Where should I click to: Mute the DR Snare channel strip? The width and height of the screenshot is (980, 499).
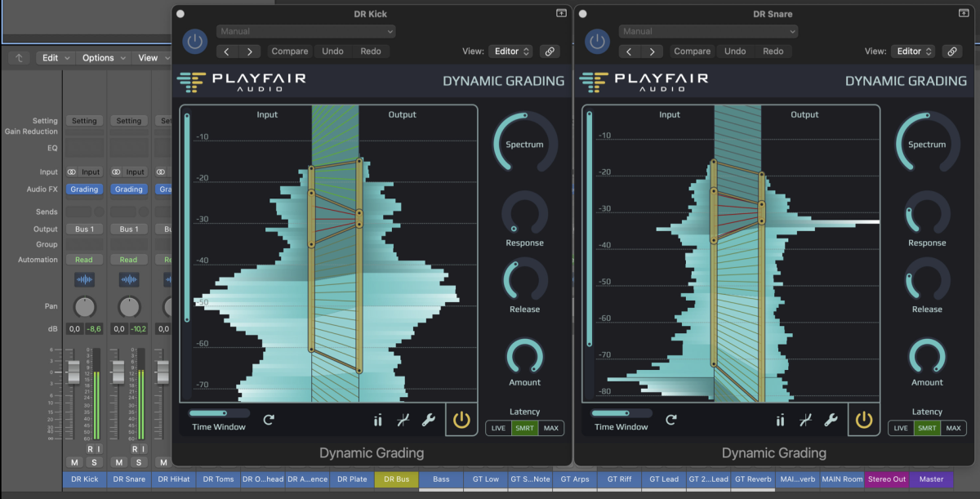119,462
